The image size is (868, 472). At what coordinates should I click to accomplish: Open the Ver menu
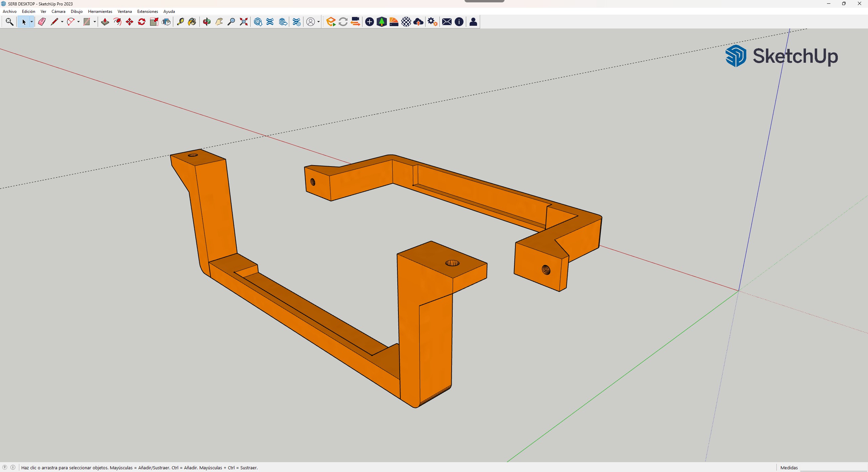point(43,12)
